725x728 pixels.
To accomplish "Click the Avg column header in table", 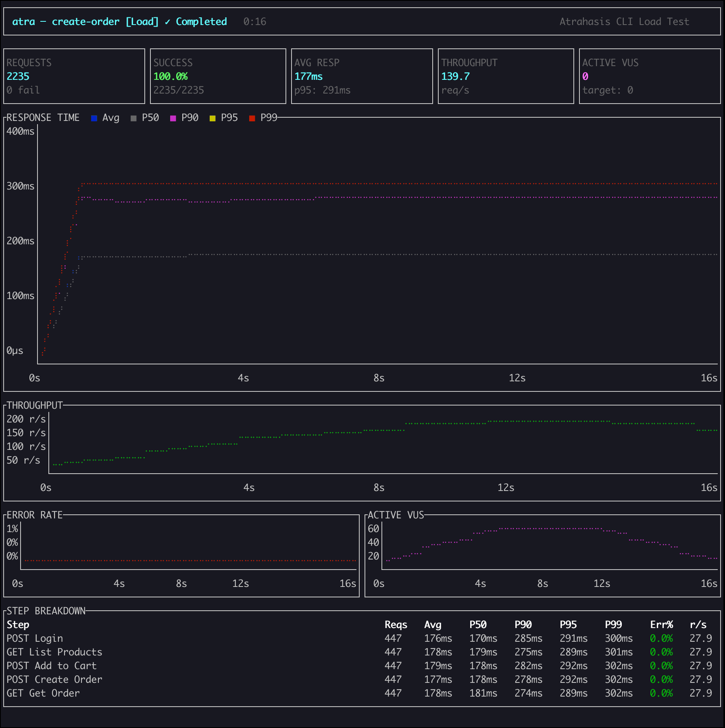I will click(x=433, y=625).
